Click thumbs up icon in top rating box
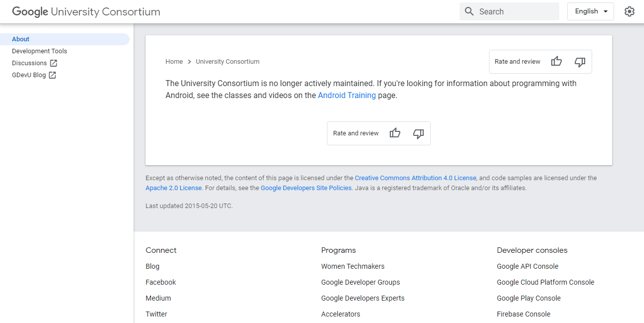Viewport: 644px width, 323px height. point(556,62)
